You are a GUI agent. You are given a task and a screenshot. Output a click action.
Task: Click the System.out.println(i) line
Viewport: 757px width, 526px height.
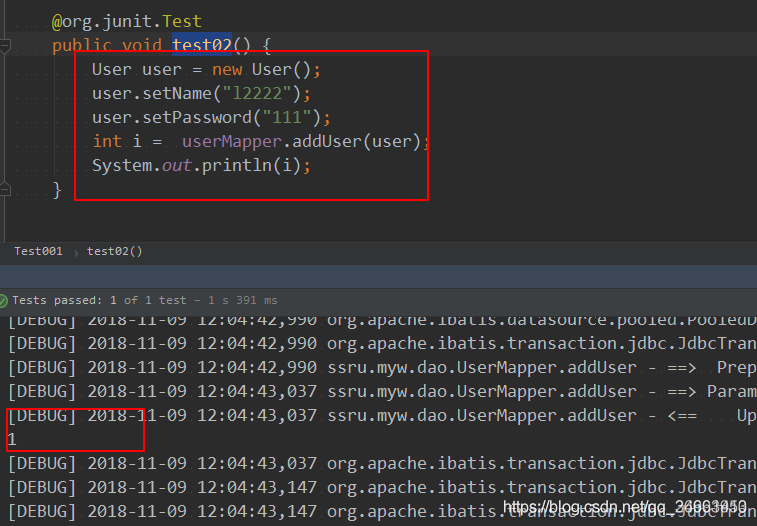click(201, 166)
